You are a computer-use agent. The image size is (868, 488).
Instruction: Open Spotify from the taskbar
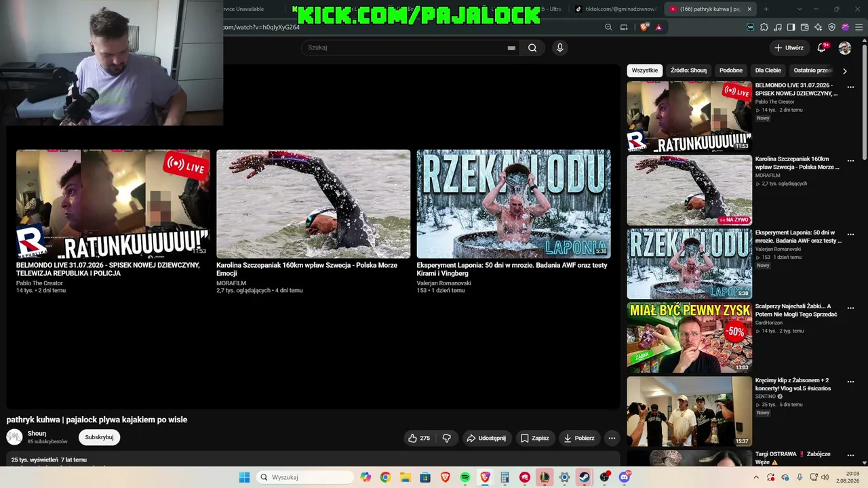tap(465, 477)
